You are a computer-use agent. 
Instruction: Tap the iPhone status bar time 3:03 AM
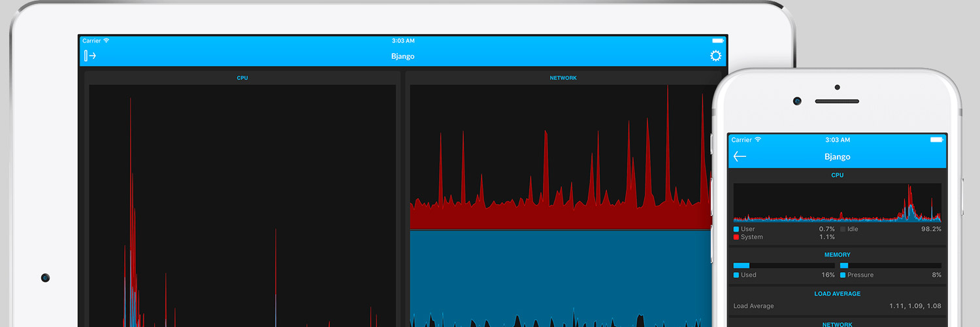pyautogui.click(x=838, y=140)
